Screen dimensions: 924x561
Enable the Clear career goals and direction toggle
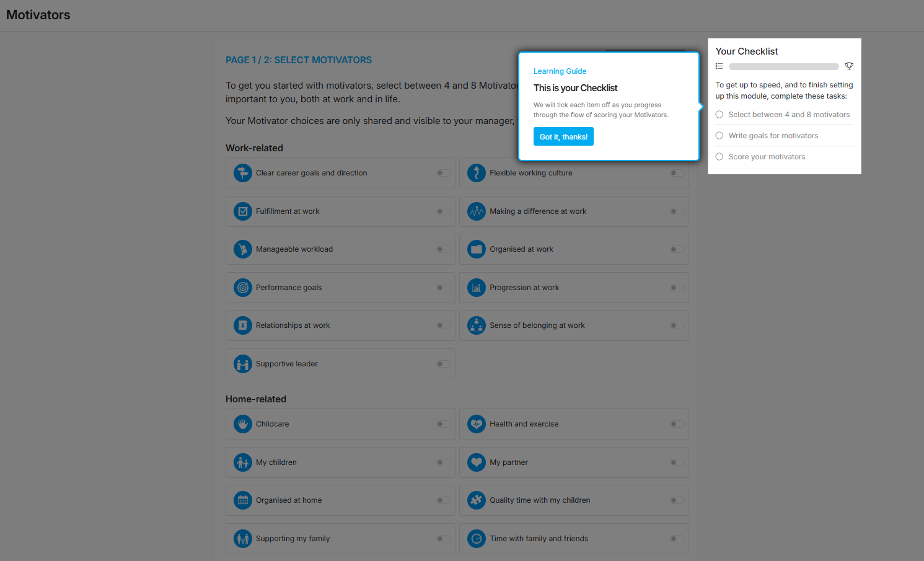tap(444, 173)
